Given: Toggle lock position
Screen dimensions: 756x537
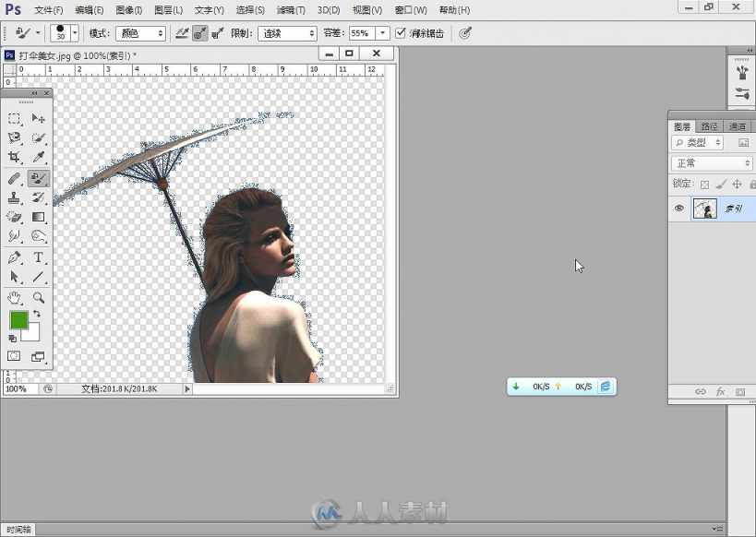Looking at the screenshot, I should point(737,184).
